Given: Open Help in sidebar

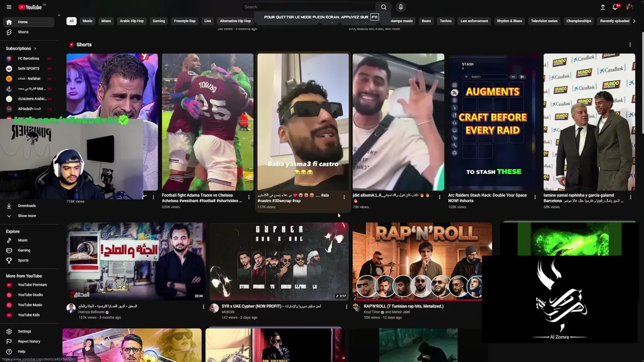Looking at the screenshot, I should coord(28,351).
